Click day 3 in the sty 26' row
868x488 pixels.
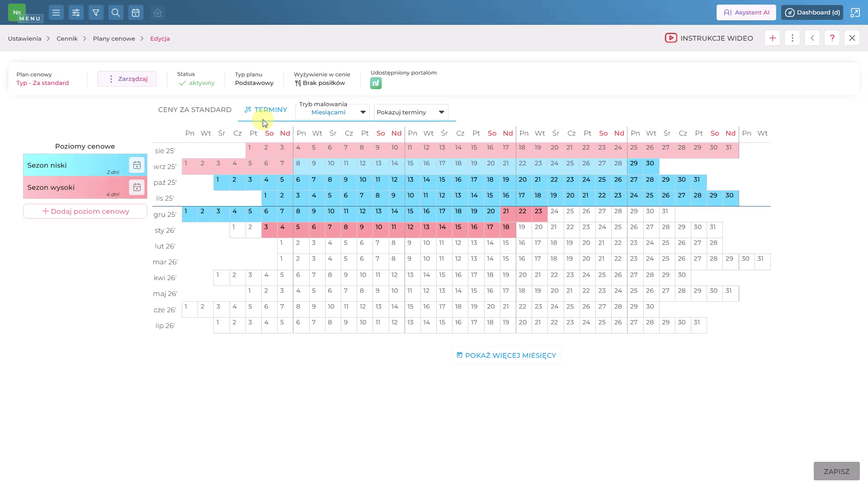click(x=269, y=230)
